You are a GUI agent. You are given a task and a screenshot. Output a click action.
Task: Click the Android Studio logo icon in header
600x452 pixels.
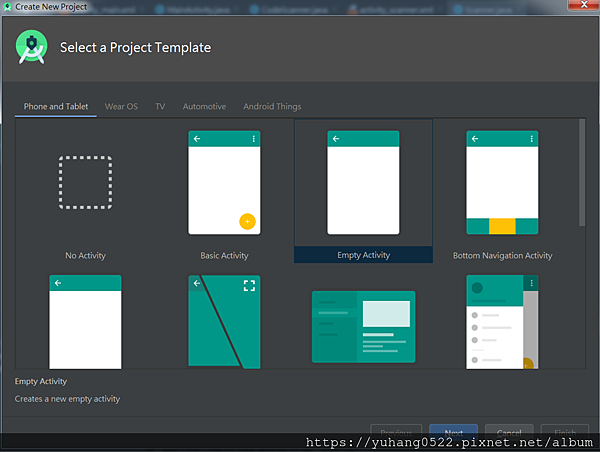31,47
